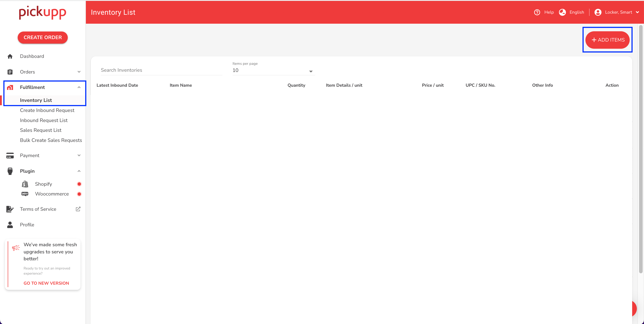This screenshot has height=324, width=644.
Task: Click GO TO NEW VERSION link
Action: [x=46, y=283]
